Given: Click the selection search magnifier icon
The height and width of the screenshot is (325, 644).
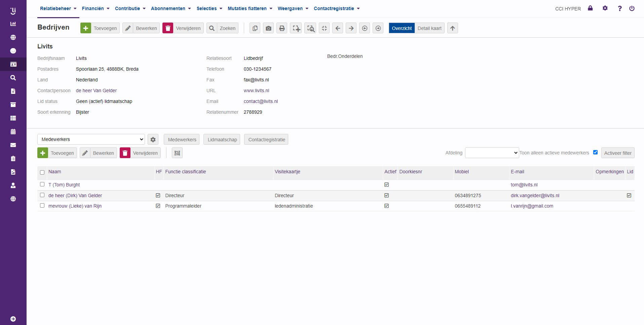Looking at the screenshot, I should [310, 28].
